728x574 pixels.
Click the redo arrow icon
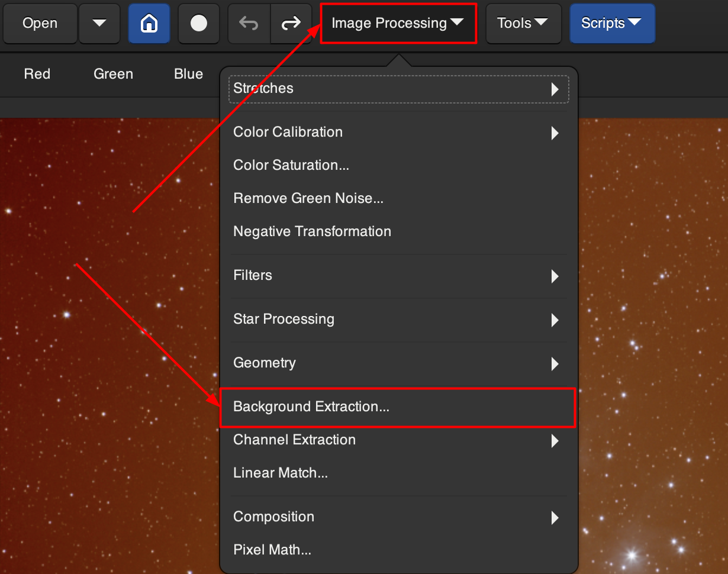291,24
